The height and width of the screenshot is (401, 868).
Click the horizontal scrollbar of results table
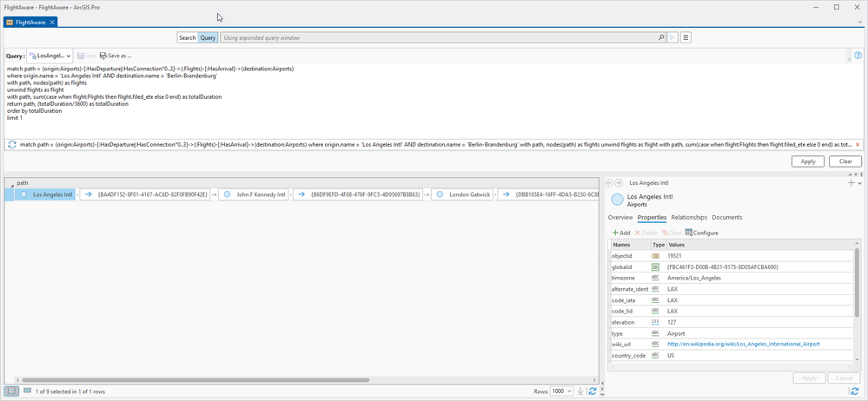pyautogui.click(x=195, y=380)
